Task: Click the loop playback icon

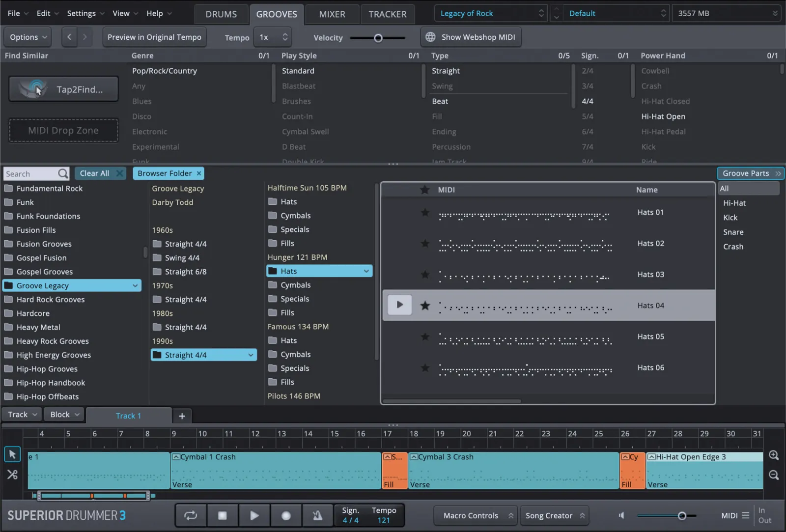Action: tap(191, 515)
